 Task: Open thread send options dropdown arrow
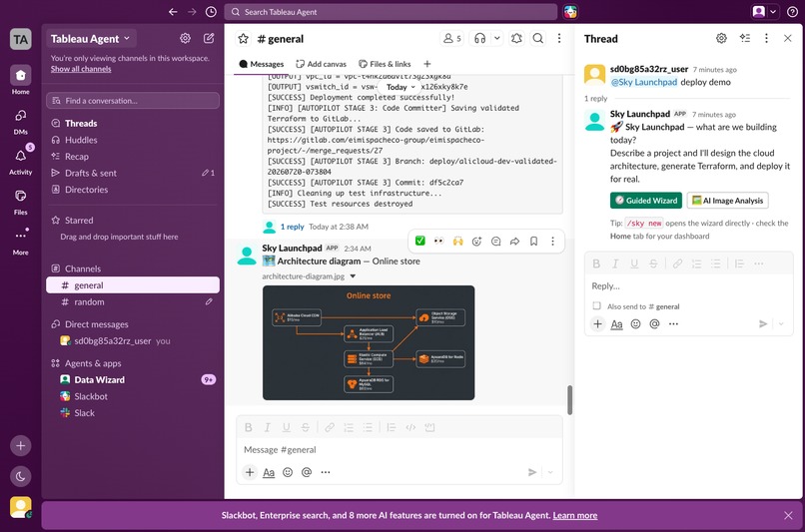[x=781, y=323]
